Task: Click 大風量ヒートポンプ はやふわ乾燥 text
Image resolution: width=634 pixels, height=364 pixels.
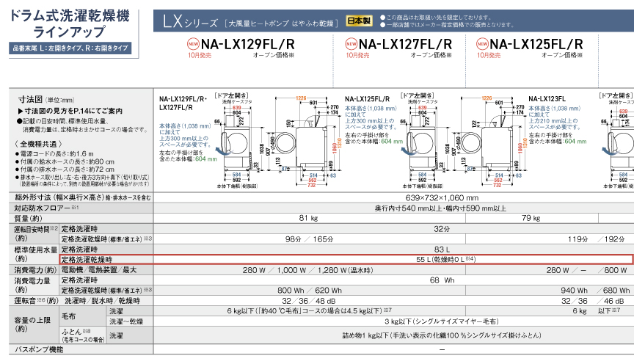Action: [x=282, y=23]
